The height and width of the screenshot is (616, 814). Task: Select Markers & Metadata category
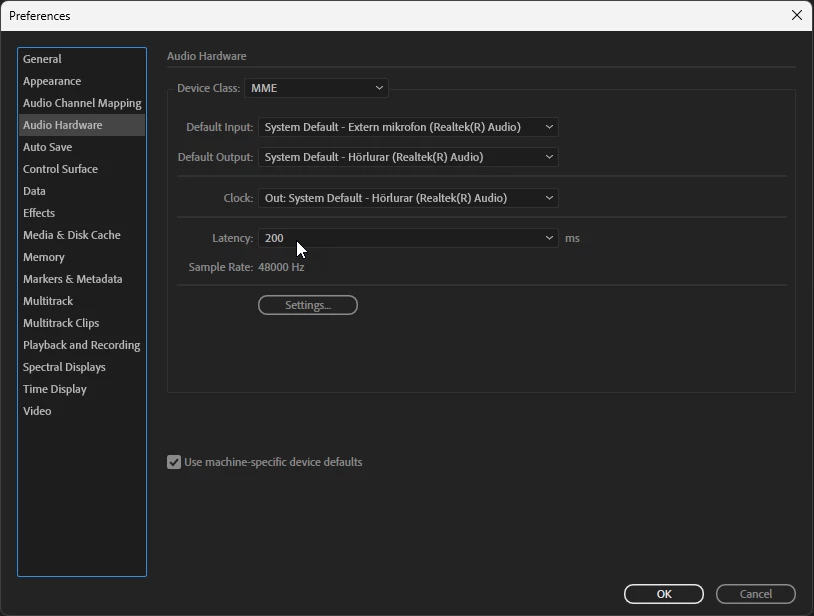coord(82,279)
